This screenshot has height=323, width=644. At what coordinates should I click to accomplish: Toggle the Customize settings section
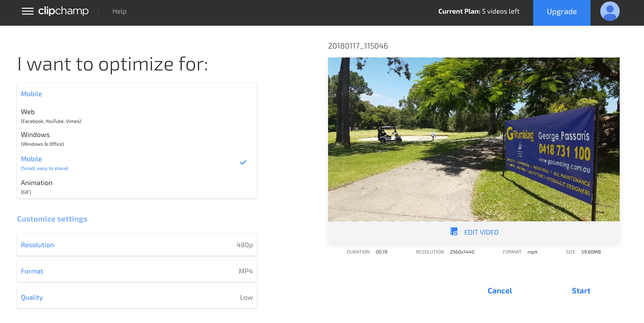tap(52, 219)
